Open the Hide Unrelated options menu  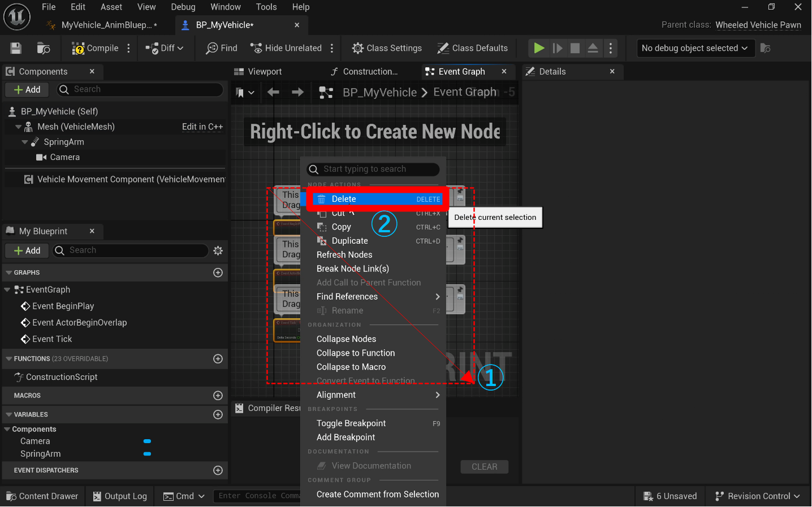point(332,48)
